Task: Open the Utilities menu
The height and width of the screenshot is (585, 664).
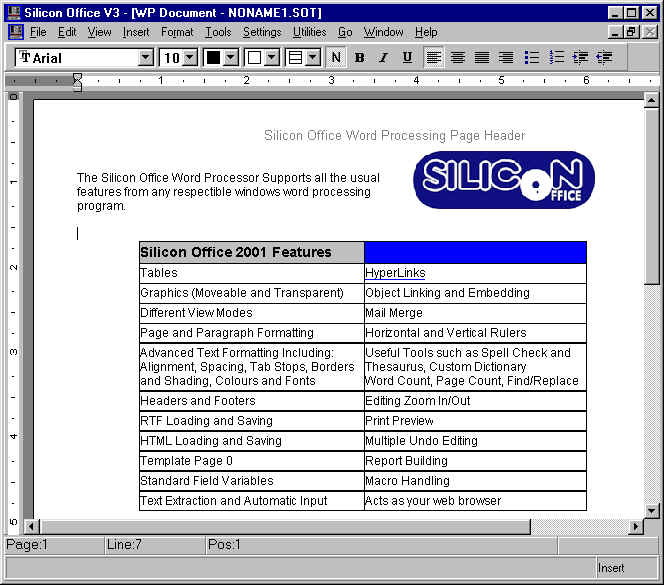Action: coord(310,32)
